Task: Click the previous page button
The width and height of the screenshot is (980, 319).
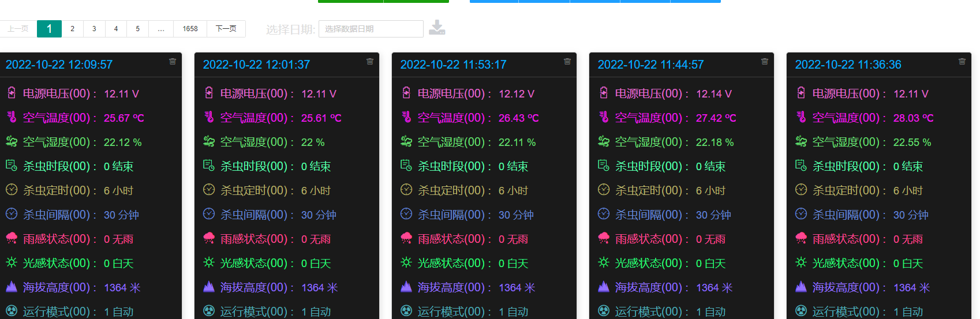Action: click(x=18, y=29)
